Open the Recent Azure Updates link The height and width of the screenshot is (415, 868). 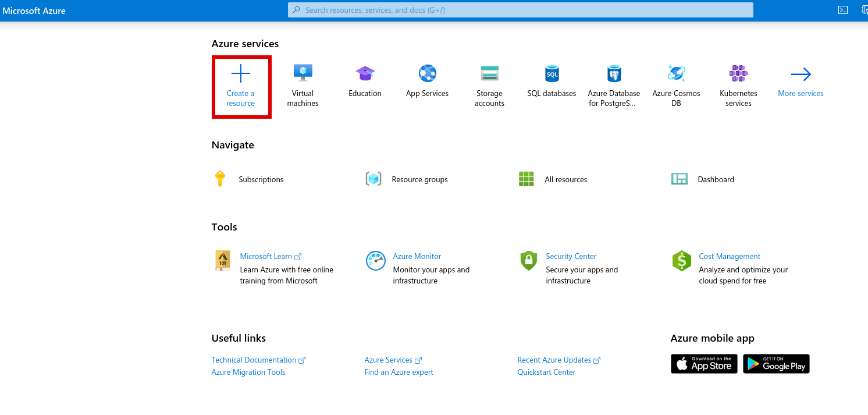(x=559, y=360)
